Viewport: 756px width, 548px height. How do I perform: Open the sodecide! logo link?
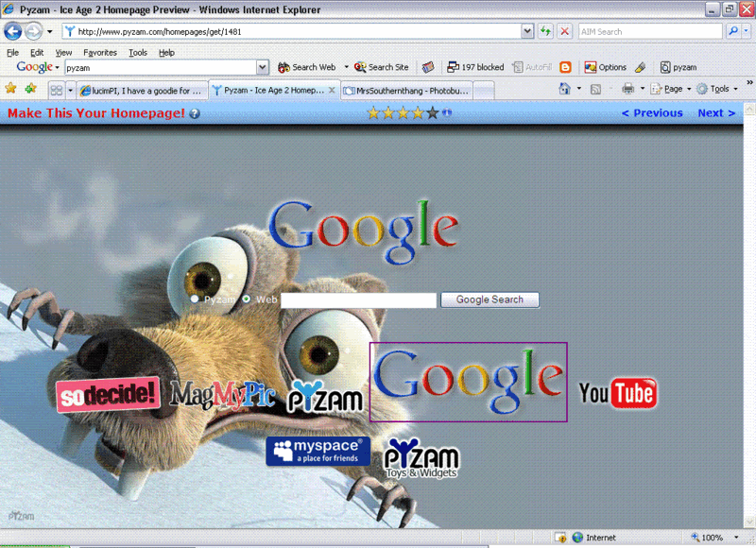pos(108,394)
